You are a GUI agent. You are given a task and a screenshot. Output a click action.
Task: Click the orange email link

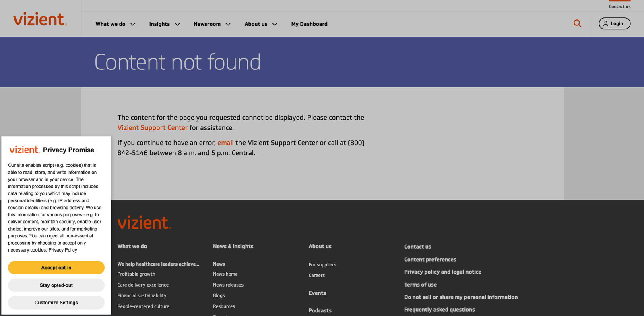[225, 143]
